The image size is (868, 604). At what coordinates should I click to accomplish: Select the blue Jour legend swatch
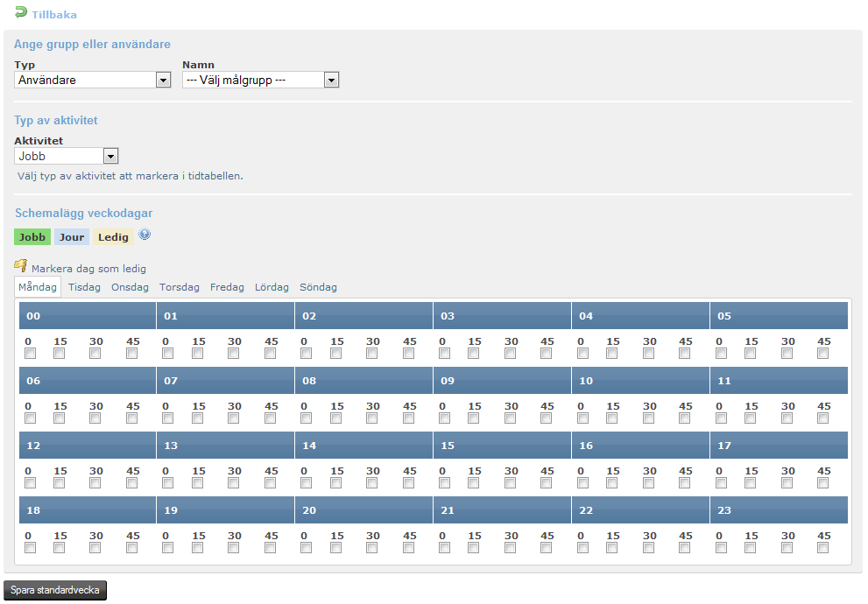[x=72, y=236]
